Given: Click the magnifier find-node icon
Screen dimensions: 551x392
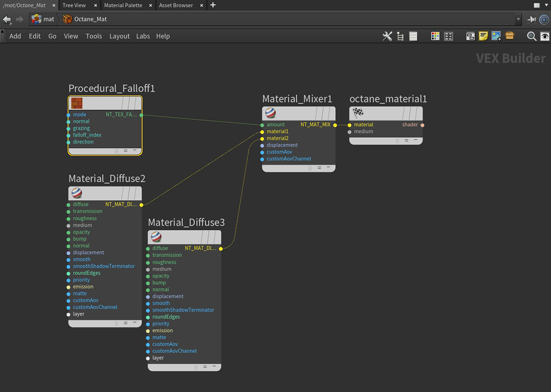Looking at the screenshot, I should pyautogui.click(x=531, y=36).
